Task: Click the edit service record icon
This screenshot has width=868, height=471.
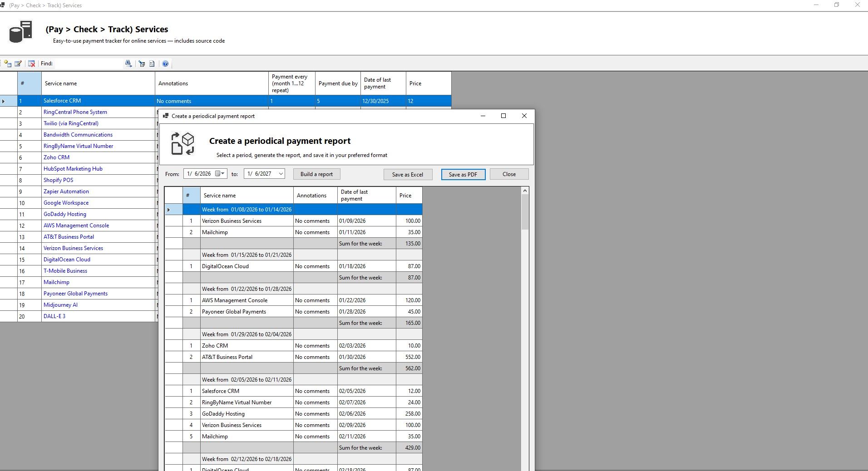Action: click(18, 64)
